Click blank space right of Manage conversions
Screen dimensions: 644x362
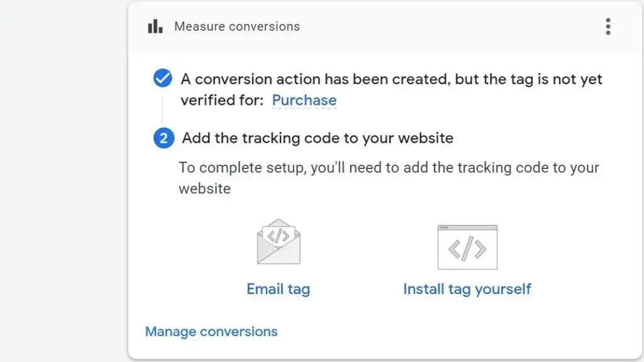[x=440, y=331]
